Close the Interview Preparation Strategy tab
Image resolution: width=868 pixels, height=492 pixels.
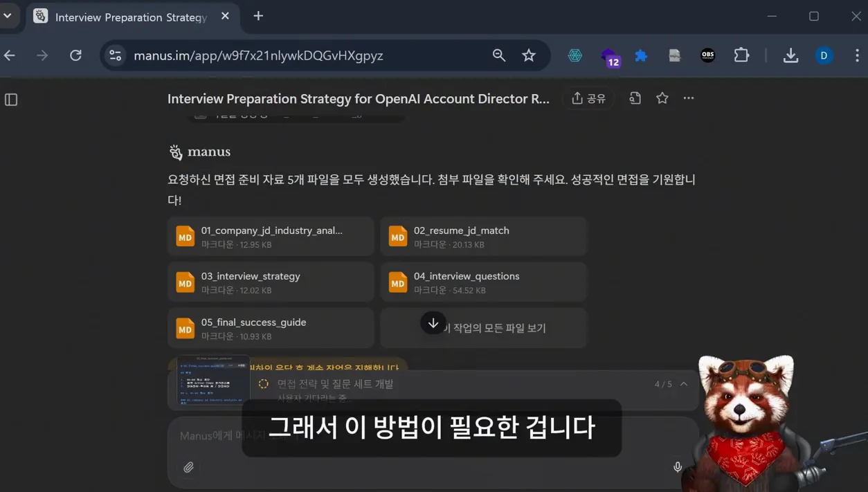[x=225, y=17]
